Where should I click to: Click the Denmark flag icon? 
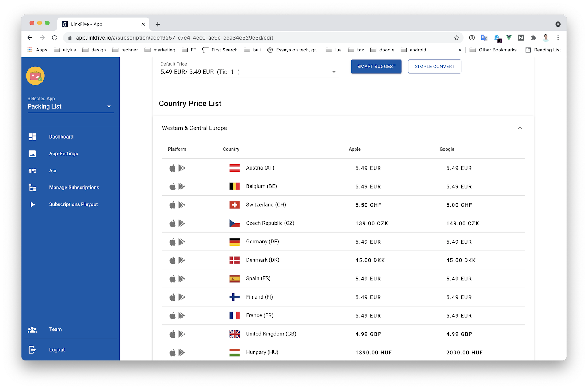[x=235, y=260]
